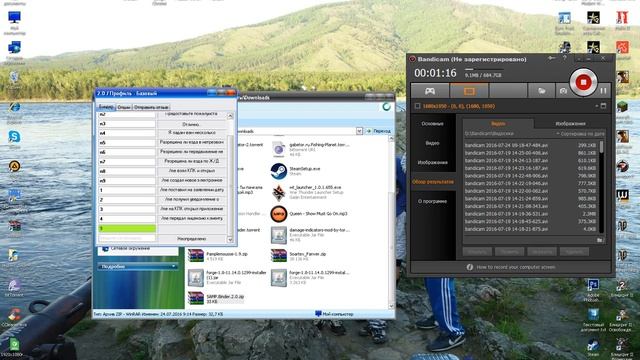
Task: Select Queen - Show Must Go On.mp3 icon
Action: coord(279,213)
